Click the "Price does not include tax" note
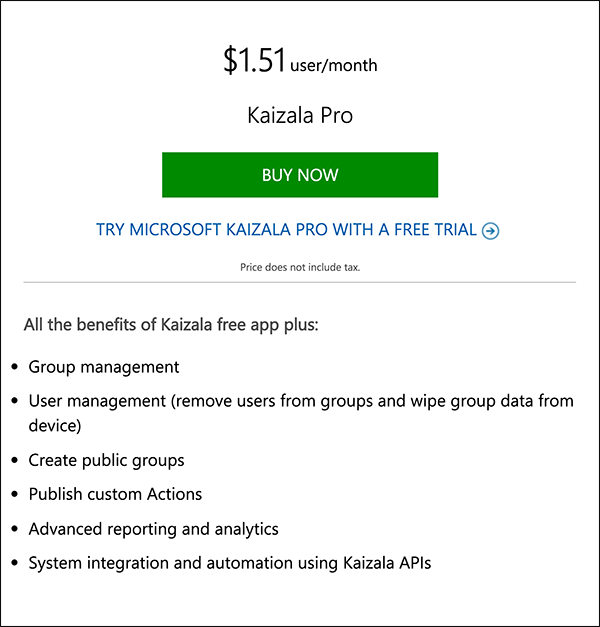Viewport: 600px width, 627px height. 300,267
